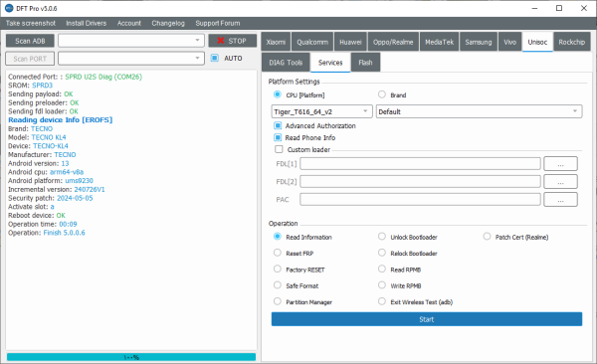The height and width of the screenshot is (364, 597).
Task: Close the DFT Pro window
Action: click(x=584, y=8)
